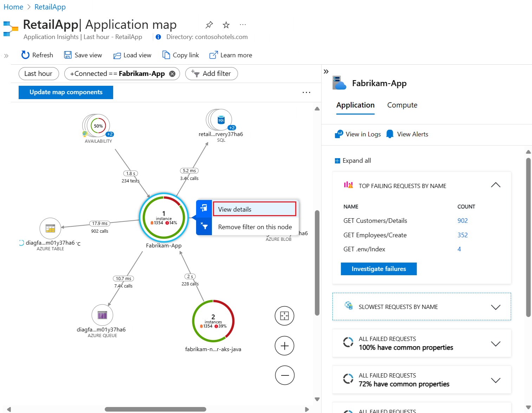Mark RetailApp as favorite with the star
The width and height of the screenshot is (532, 413).
[226, 25]
